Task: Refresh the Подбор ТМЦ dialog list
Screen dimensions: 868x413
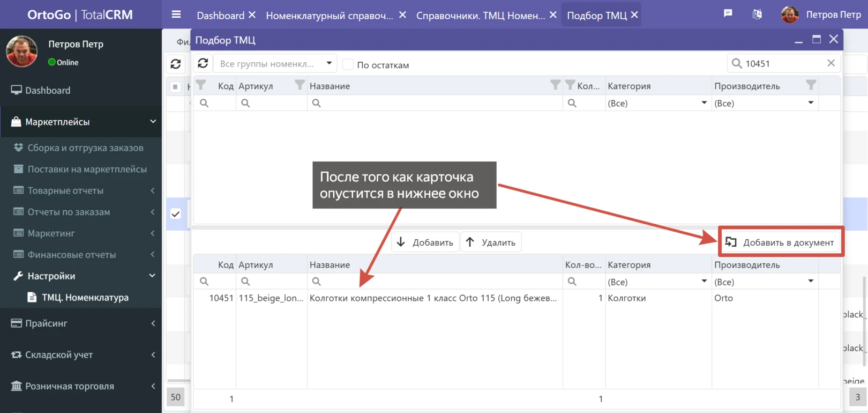Action: coord(203,64)
